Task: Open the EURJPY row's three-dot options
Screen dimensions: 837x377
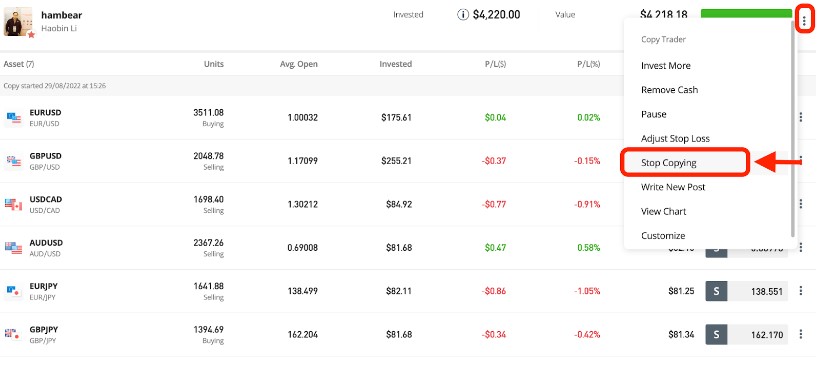Action: 801,291
